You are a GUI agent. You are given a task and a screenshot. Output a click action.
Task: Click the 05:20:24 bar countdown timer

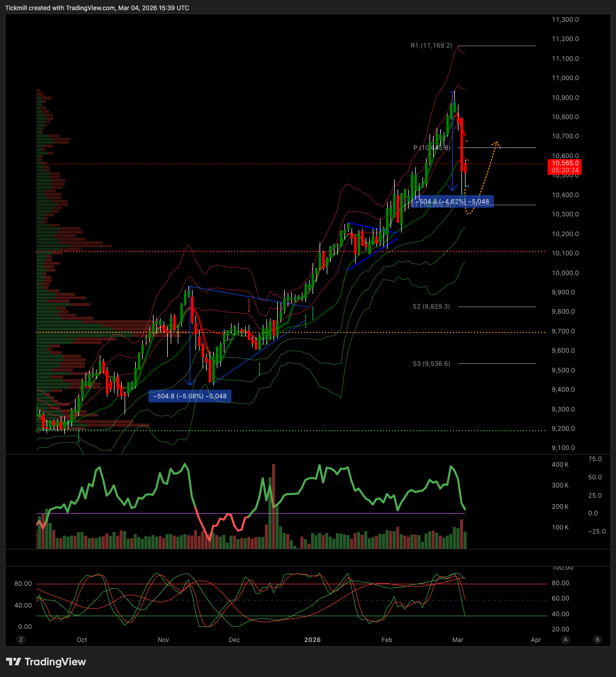[x=565, y=170]
